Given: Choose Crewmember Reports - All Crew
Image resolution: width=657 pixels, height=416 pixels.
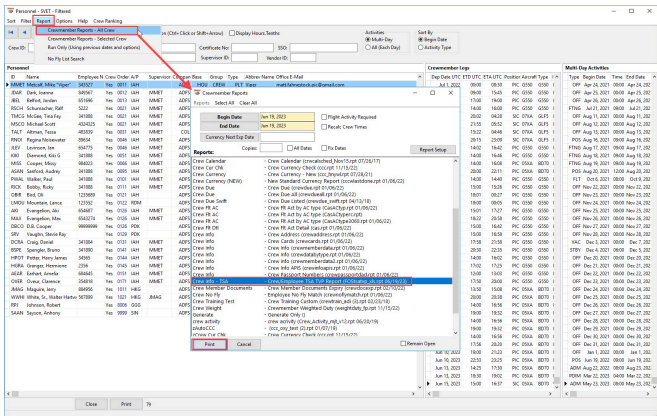Looking at the screenshot, I should (x=86, y=30).
